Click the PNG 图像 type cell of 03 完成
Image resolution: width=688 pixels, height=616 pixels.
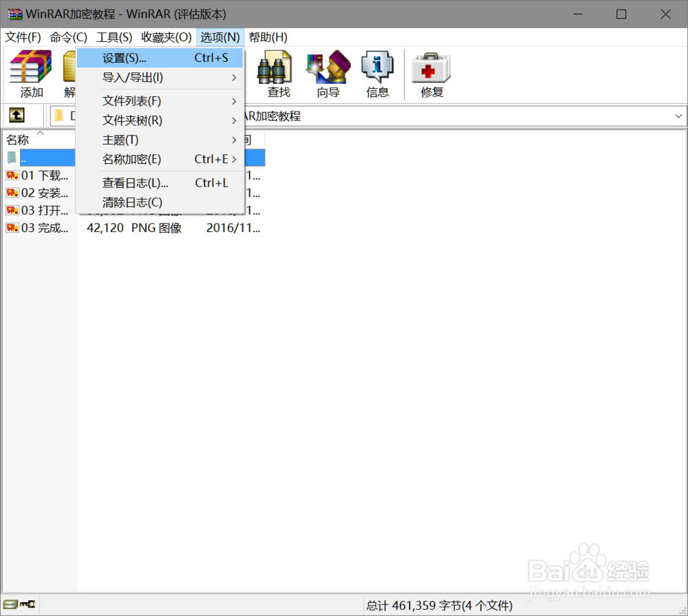[157, 228]
